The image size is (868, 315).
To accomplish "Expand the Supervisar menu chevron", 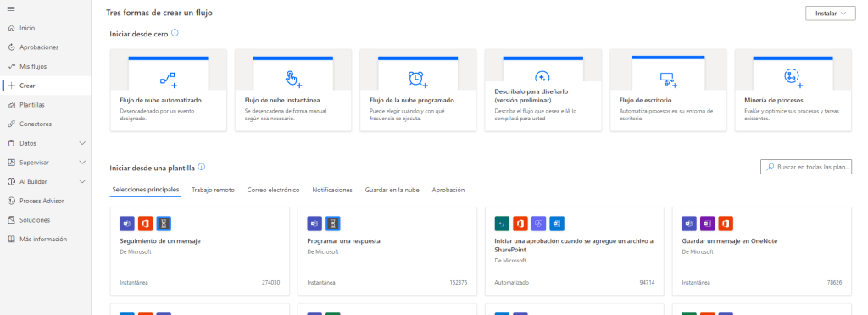I will pyautogui.click(x=82, y=163).
